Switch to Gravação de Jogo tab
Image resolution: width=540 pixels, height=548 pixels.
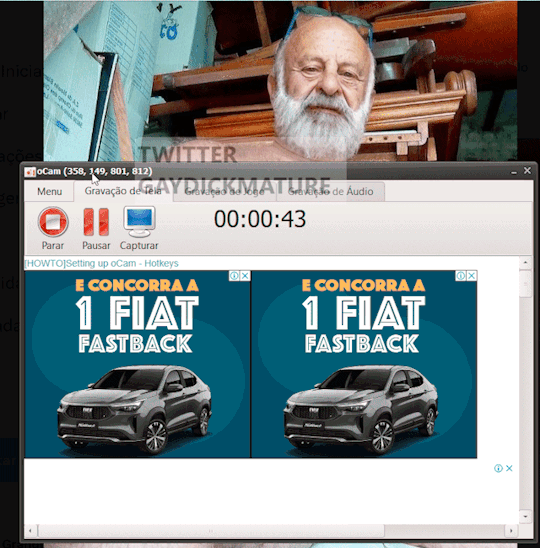tap(224, 192)
